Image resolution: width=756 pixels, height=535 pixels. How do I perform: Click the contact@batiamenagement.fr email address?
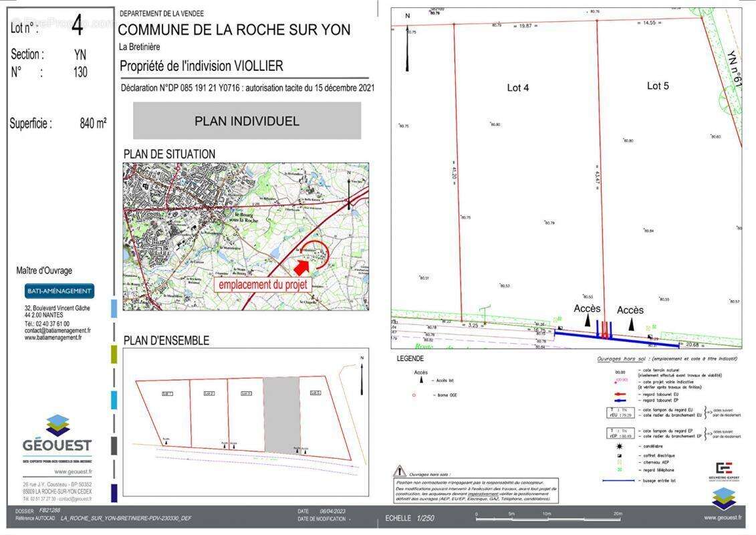click(58, 330)
